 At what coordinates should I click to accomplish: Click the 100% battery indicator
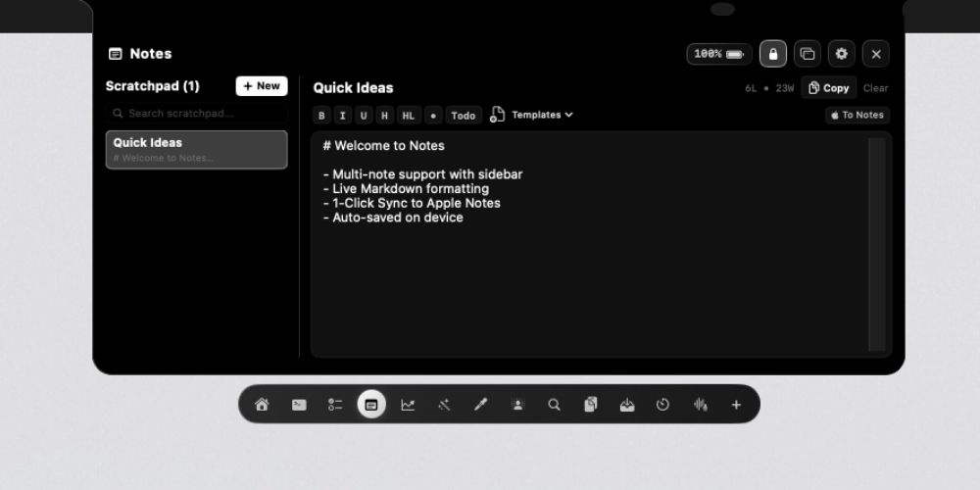pos(718,54)
